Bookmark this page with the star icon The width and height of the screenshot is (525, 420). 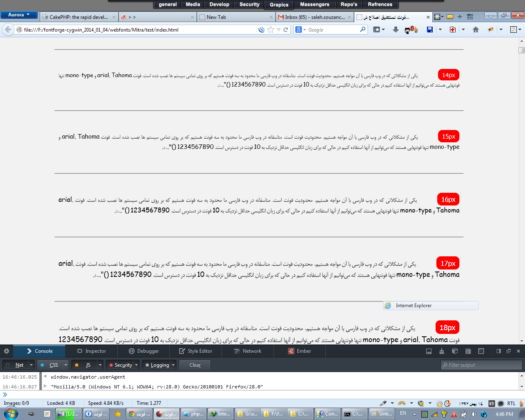[x=271, y=30]
